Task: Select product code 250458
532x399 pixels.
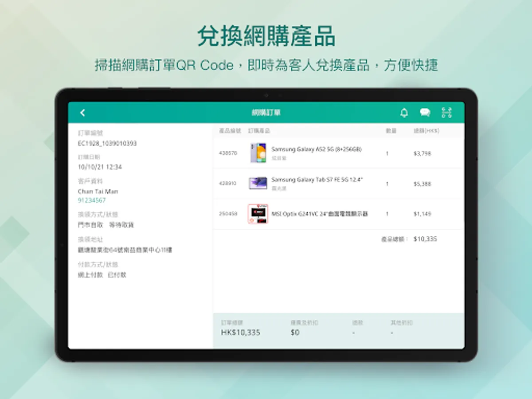Action: 228,214
